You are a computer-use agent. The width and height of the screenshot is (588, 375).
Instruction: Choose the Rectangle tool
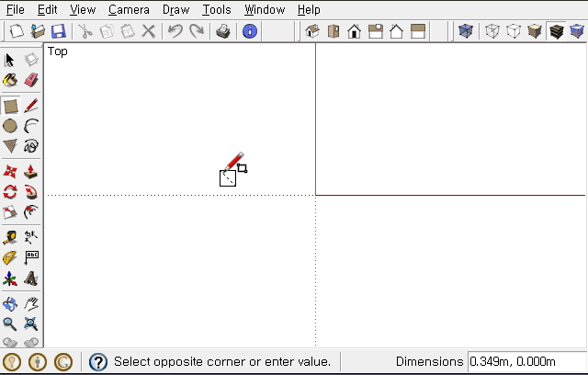[10, 106]
